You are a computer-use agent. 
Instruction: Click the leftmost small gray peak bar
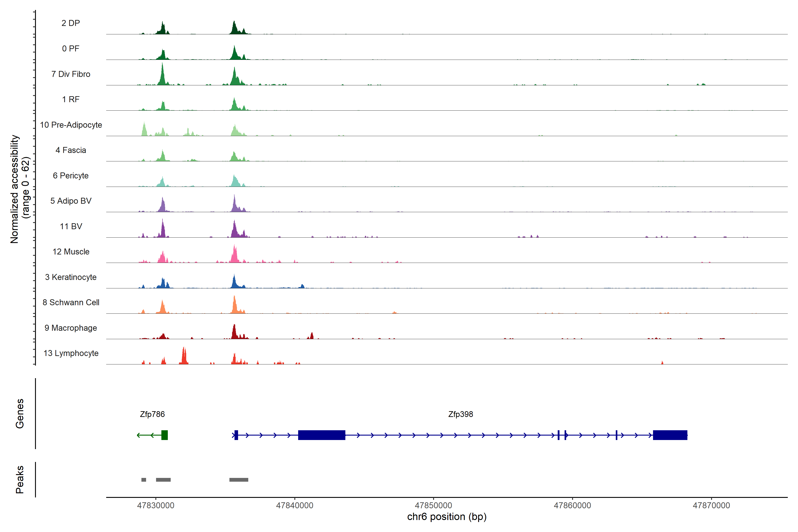(143, 480)
